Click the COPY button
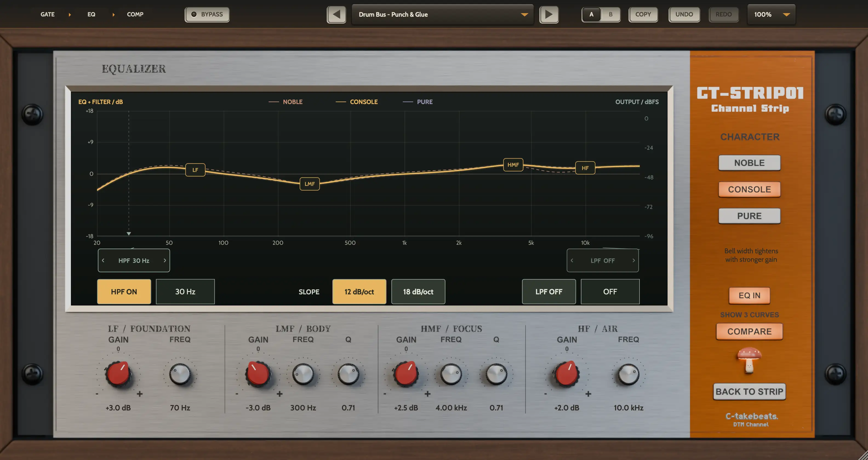868x460 pixels. click(643, 15)
